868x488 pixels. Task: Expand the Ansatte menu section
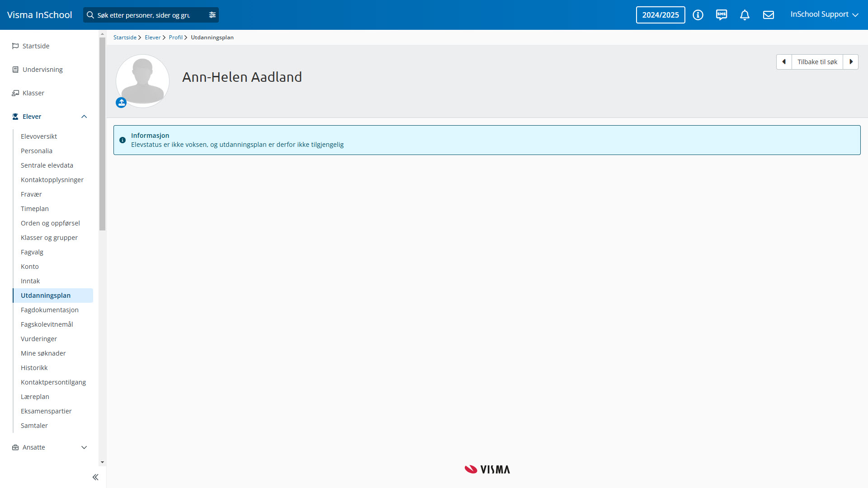point(84,447)
